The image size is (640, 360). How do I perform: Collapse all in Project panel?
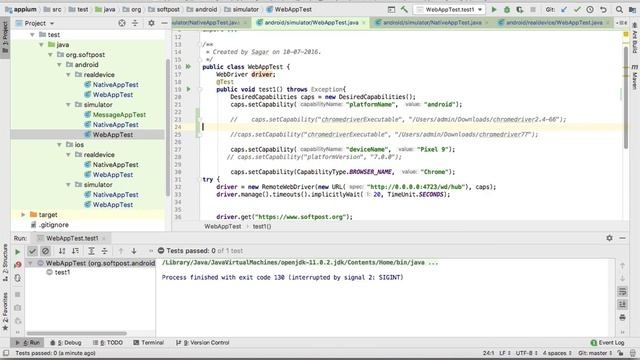click(x=135, y=23)
